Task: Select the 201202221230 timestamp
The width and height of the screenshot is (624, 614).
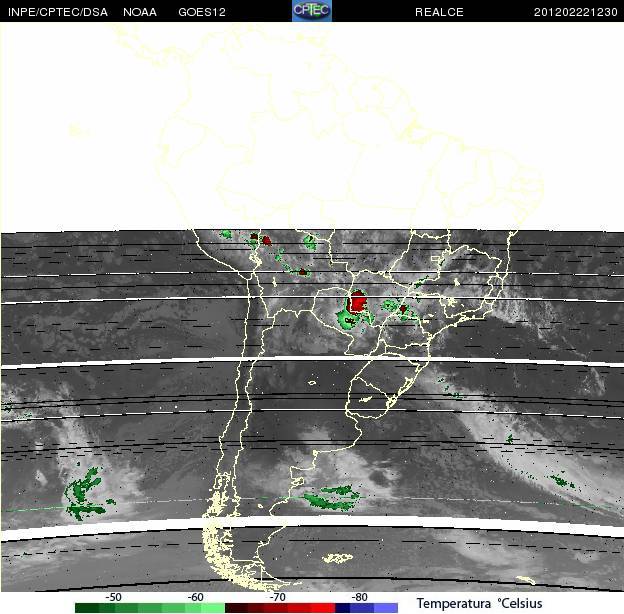Action: [x=575, y=12]
